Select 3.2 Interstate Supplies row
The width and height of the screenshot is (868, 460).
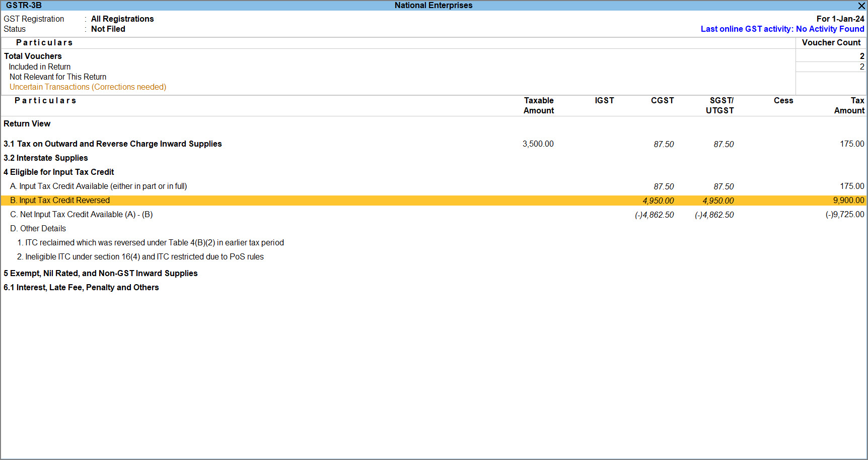click(45, 158)
